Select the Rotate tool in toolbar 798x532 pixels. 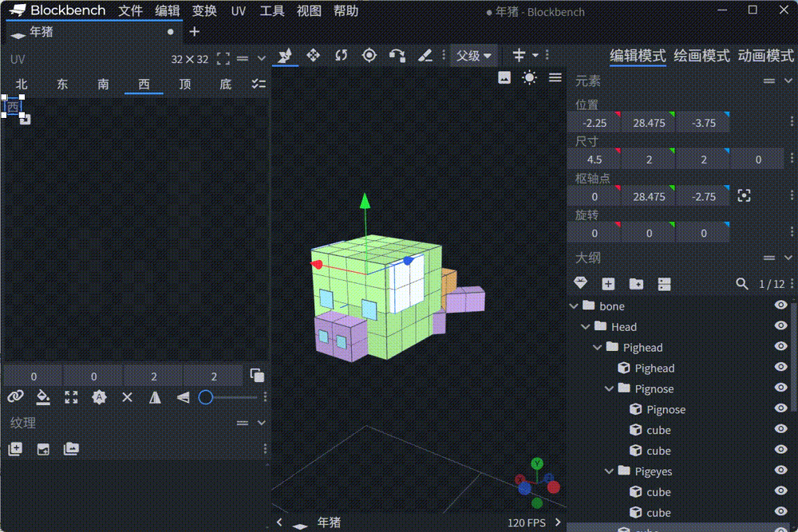click(x=342, y=55)
